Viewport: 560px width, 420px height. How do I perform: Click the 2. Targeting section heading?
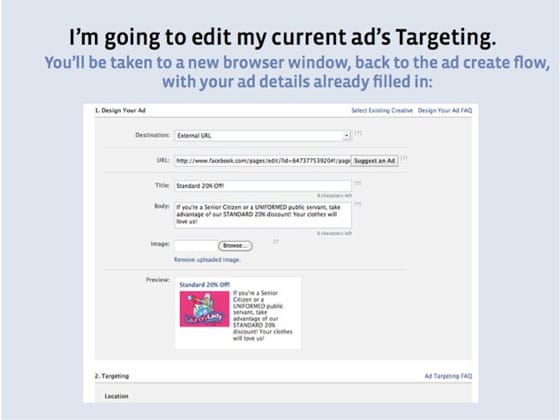pos(112,376)
